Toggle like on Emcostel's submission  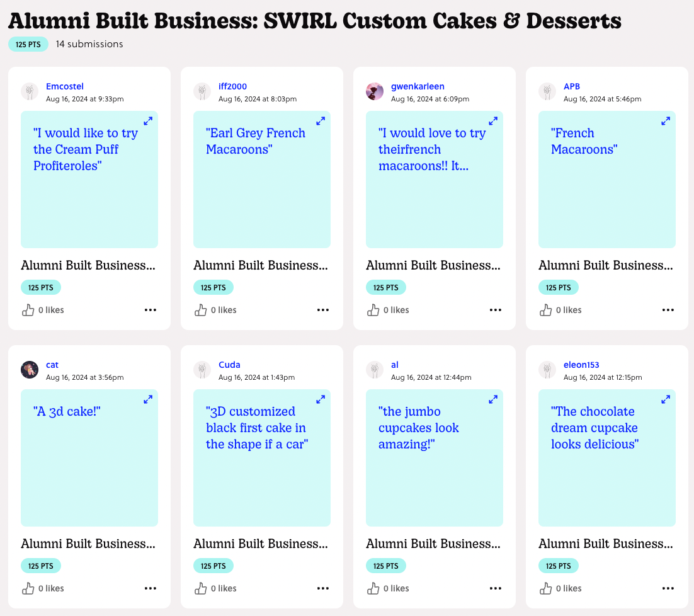[x=28, y=309]
